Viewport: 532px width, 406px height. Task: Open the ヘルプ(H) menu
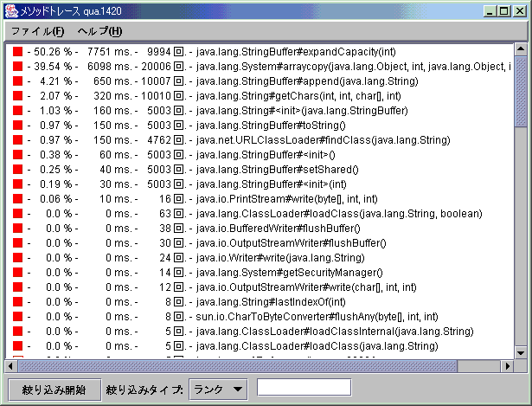[99, 31]
